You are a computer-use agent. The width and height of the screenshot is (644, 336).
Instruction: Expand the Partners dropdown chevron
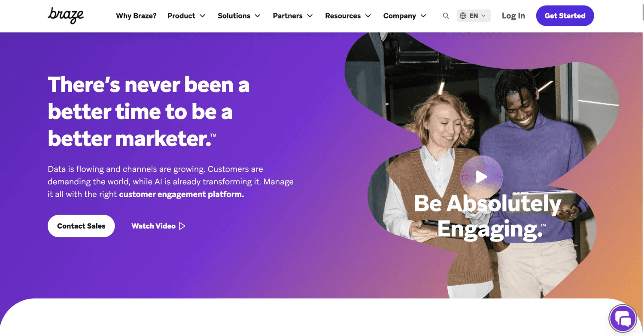310,16
